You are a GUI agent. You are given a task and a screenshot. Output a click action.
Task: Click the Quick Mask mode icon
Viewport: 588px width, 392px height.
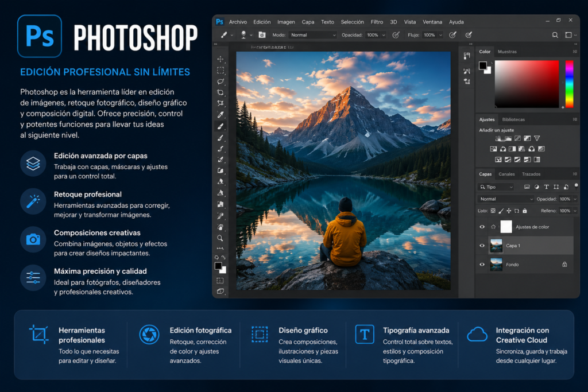(220, 281)
